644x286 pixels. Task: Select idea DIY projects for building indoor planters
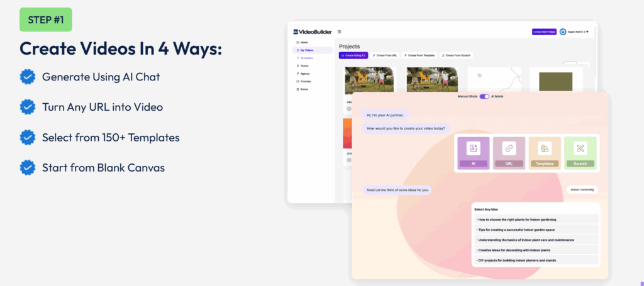536,260
